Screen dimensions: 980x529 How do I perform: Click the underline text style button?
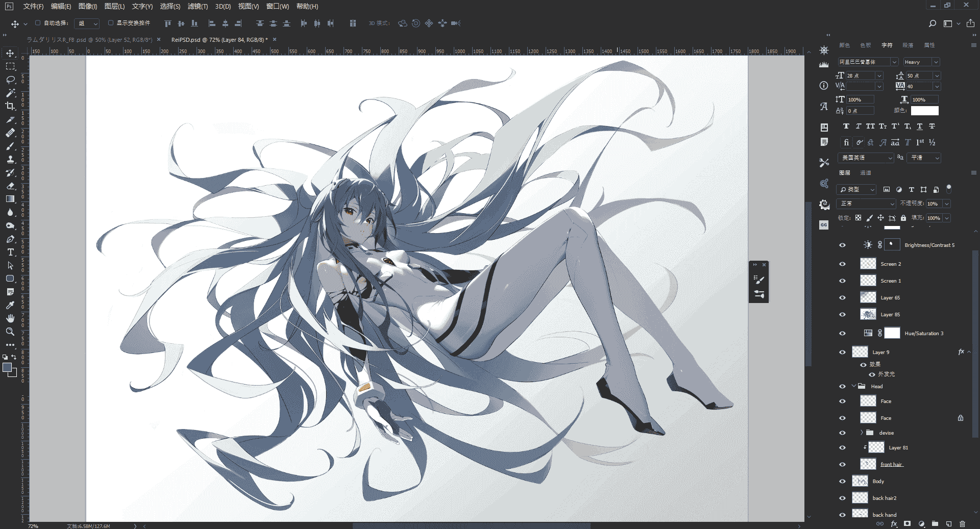(x=920, y=126)
